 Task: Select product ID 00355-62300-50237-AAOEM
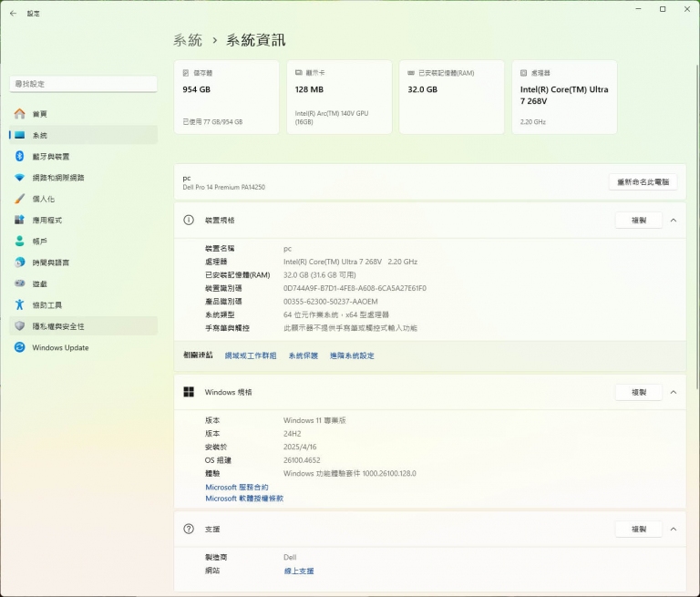(330, 302)
